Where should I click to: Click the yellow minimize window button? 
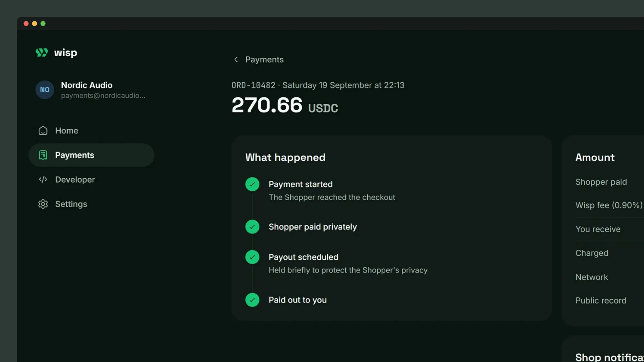34,24
